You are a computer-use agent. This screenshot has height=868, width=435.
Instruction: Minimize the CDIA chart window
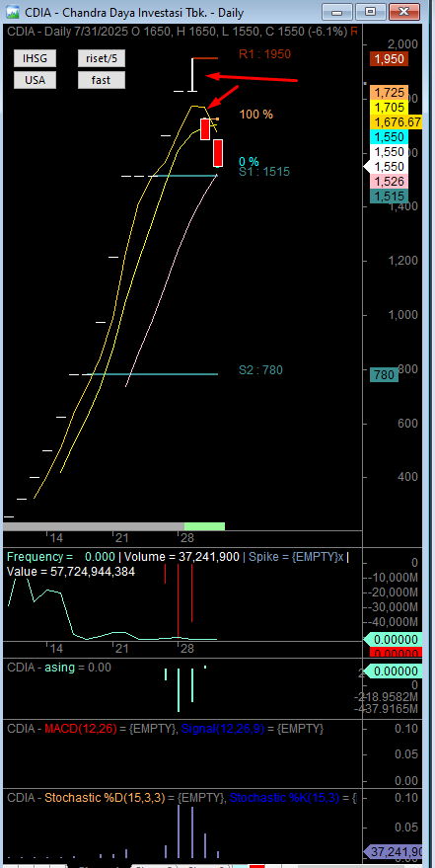click(x=336, y=11)
